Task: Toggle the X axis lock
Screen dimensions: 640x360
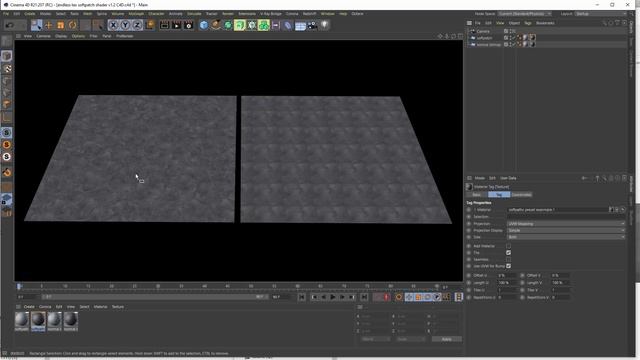Action: coord(113,25)
